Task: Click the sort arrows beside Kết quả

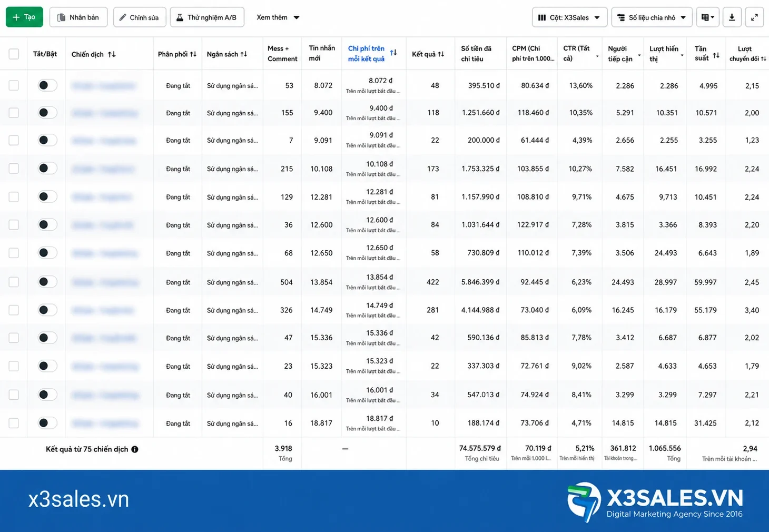Action: [441, 54]
